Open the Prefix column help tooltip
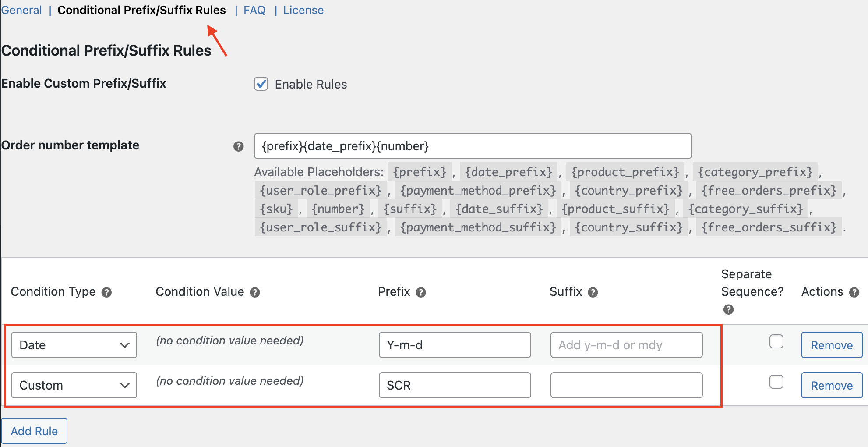The height and width of the screenshot is (447, 868). 421,292
